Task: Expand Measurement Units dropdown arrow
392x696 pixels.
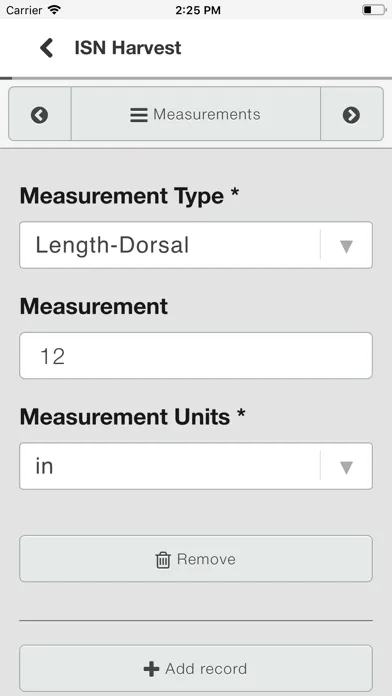Action: point(346,467)
